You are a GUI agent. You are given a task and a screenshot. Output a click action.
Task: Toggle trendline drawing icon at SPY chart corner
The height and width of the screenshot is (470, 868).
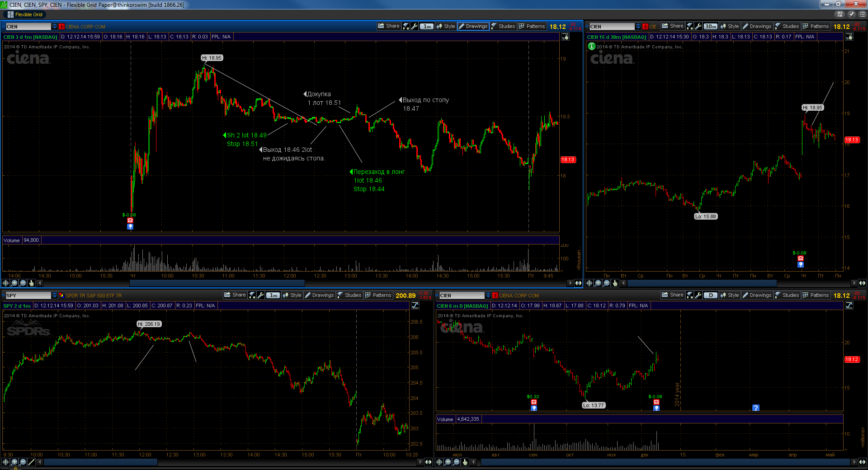click(415, 305)
